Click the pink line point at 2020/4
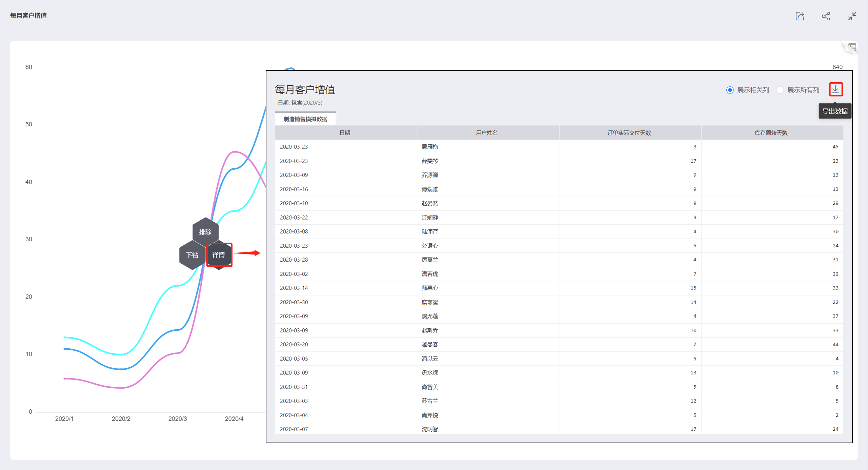The image size is (868, 470). click(234, 152)
